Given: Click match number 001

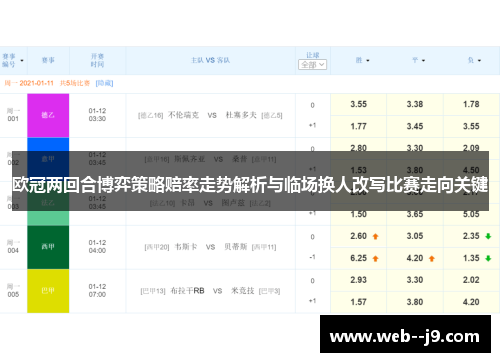Looking at the screenshot, I should [x=13, y=119].
